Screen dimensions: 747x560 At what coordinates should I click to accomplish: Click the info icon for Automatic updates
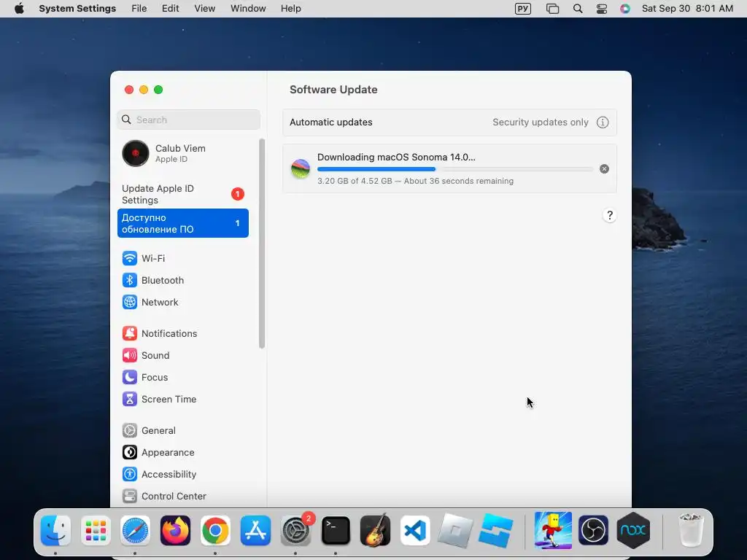(603, 122)
